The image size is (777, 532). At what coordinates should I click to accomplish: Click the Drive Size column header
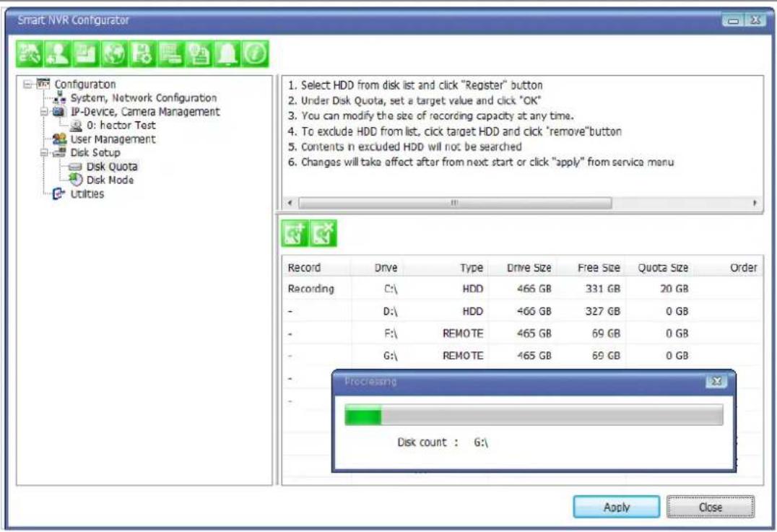(x=523, y=268)
